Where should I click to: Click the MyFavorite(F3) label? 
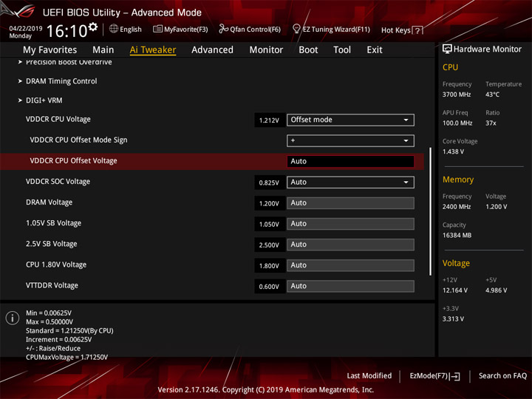point(186,30)
